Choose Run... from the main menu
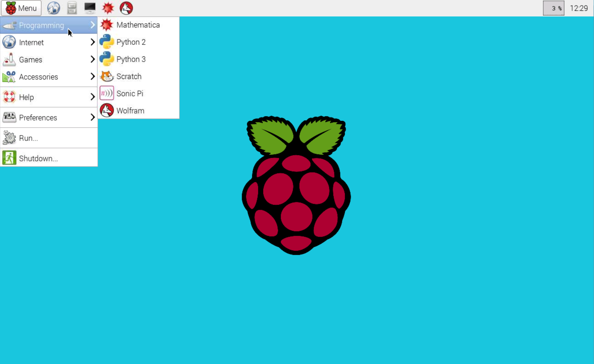The image size is (594, 364). click(x=49, y=138)
